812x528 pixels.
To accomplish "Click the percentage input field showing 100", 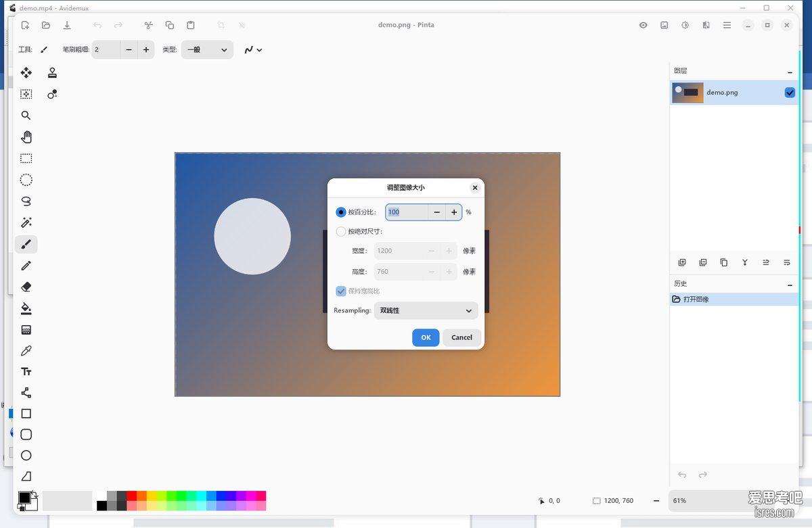I will [407, 212].
